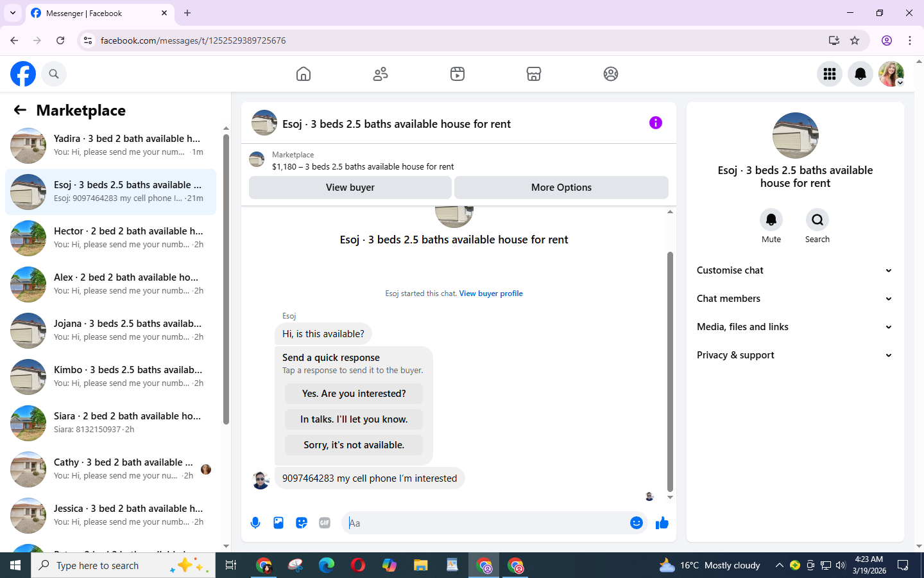
Task: Open Microsoft Edge from the taskbar
Action: (327, 565)
